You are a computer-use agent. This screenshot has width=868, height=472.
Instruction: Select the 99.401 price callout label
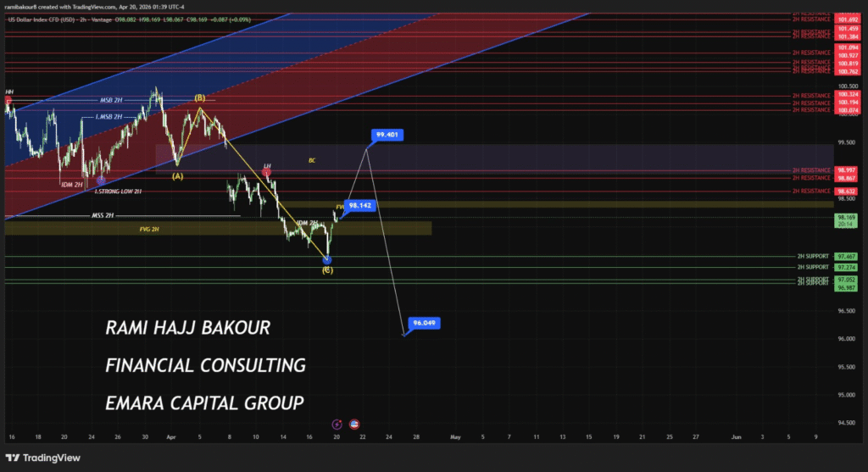[x=387, y=135]
